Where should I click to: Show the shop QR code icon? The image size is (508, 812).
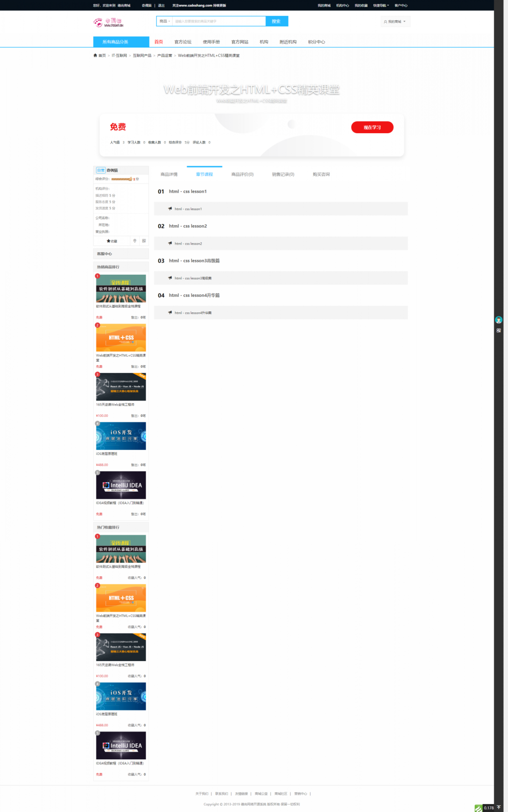(x=144, y=241)
